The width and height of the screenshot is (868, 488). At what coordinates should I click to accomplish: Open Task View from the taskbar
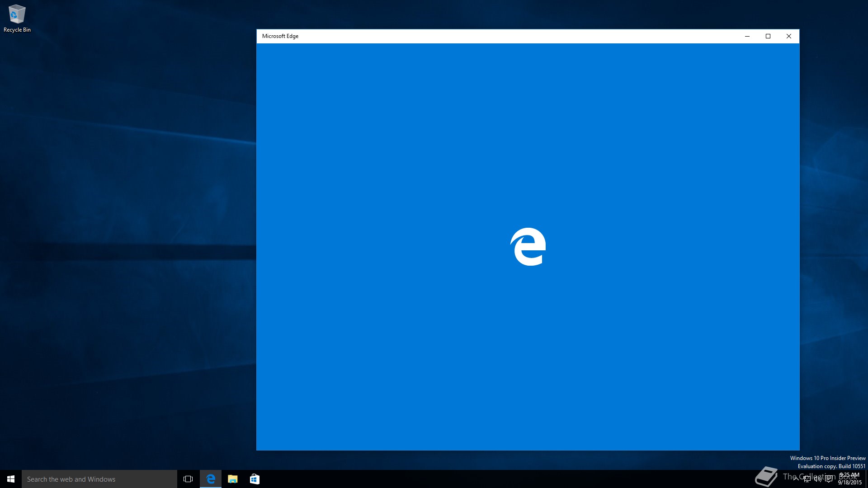[188, 479]
